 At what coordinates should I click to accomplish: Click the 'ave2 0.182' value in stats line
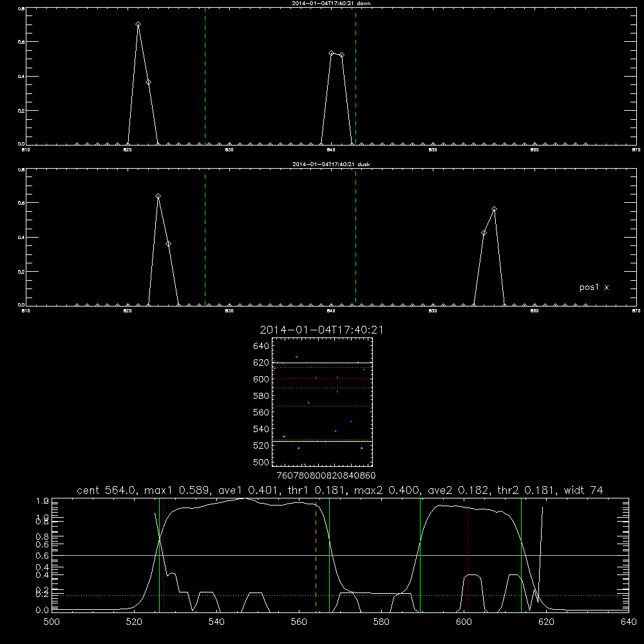click(459, 490)
